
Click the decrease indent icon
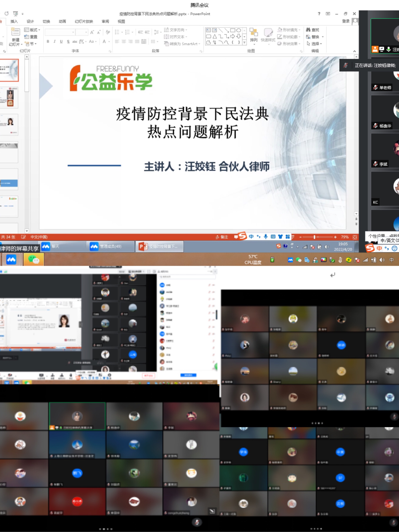(x=141, y=32)
